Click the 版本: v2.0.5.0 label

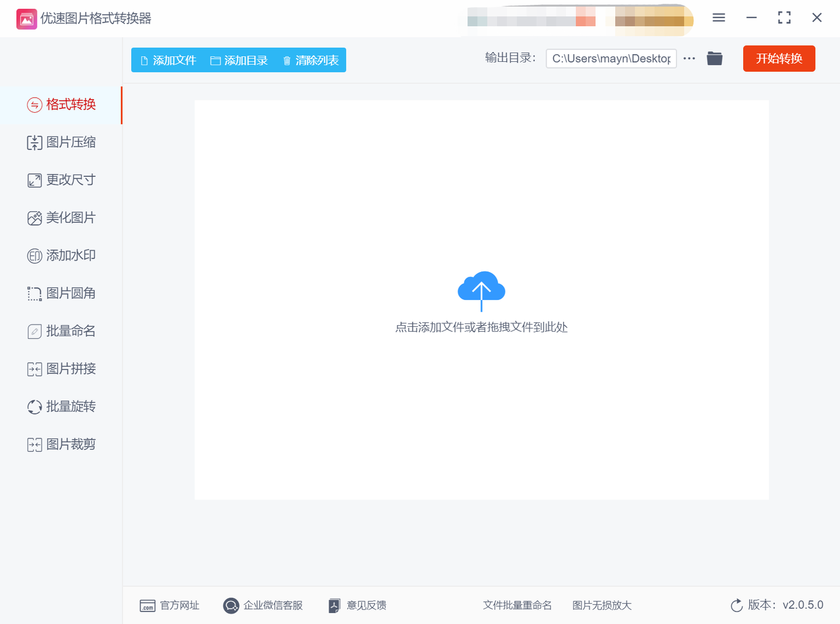tap(786, 605)
